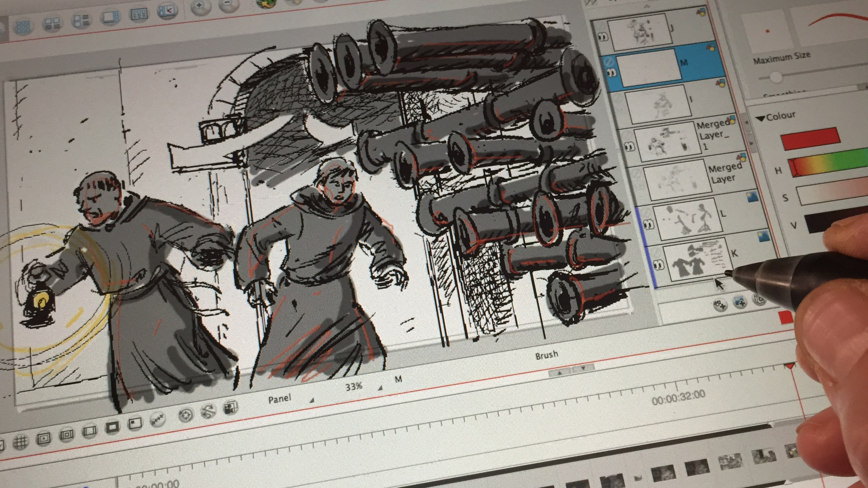Open the drawing workspace monitor icon
Screen dimensions: 868x488
(x=111, y=17)
